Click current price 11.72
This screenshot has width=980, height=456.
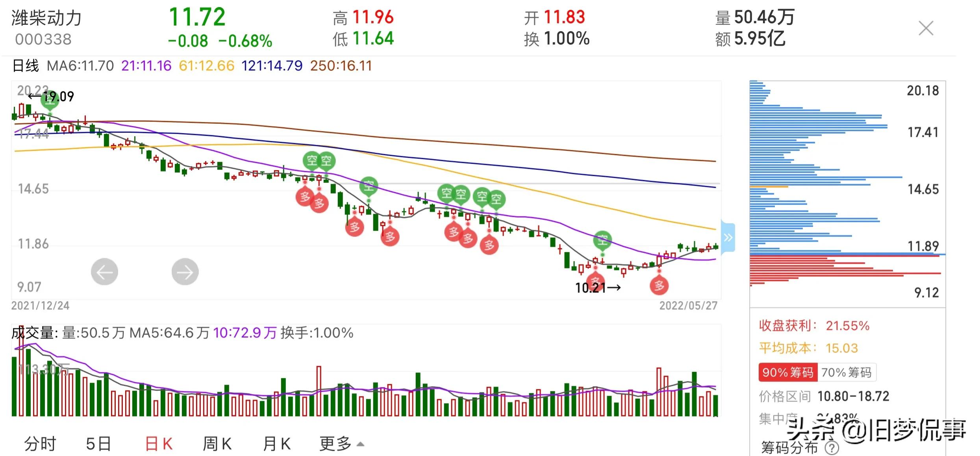[197, 17]
